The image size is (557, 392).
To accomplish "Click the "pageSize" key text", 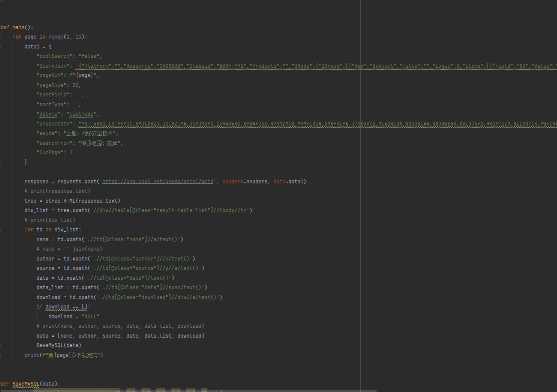I will coord(51,85).
